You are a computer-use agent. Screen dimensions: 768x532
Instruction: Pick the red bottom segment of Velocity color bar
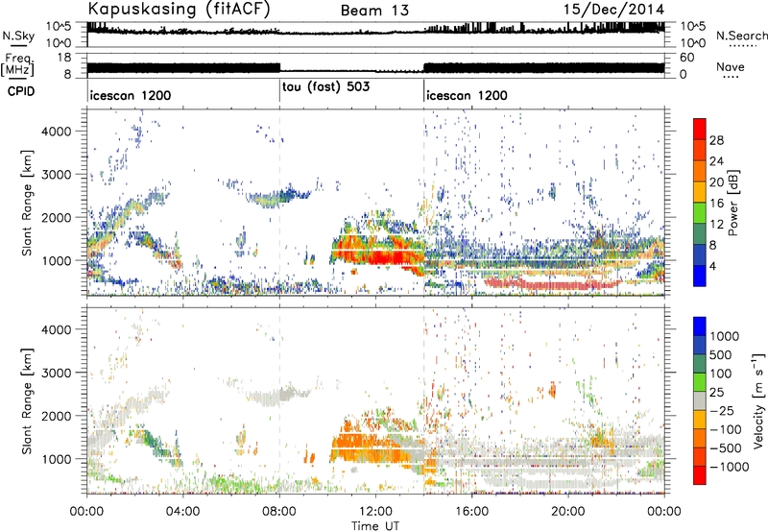tap(700, 475)
